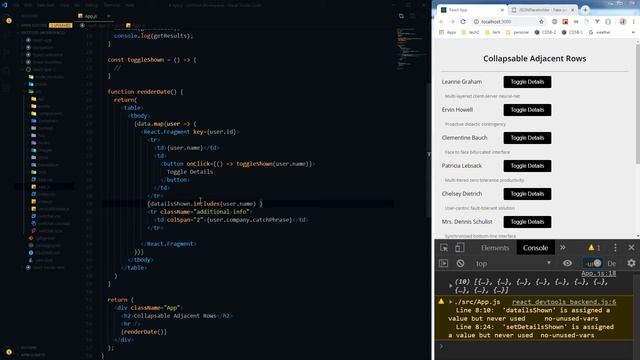Open the personal bookmarks folder
The width and height of the screenshot is (640, 360).
tap(517, 32)
